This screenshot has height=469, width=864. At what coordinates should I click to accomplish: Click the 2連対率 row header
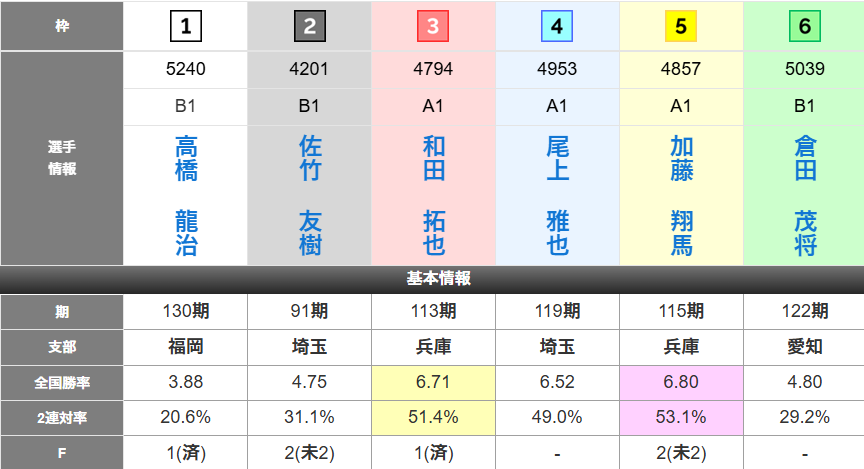pos(62,417)
